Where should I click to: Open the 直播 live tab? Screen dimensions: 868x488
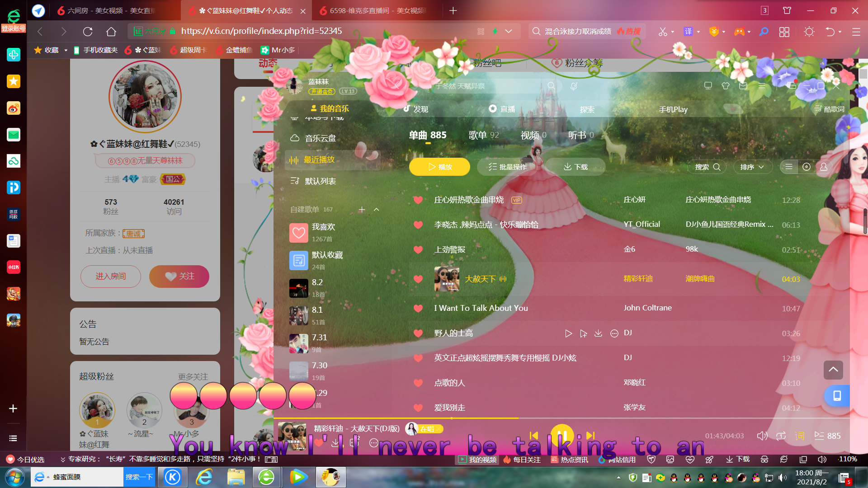(502, 109)
